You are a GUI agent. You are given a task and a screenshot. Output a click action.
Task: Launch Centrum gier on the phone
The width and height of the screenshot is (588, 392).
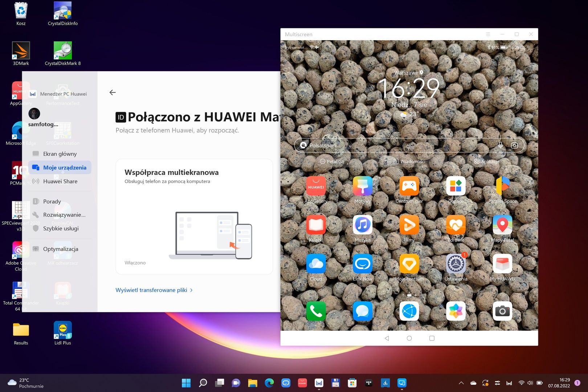click(409, 186)
